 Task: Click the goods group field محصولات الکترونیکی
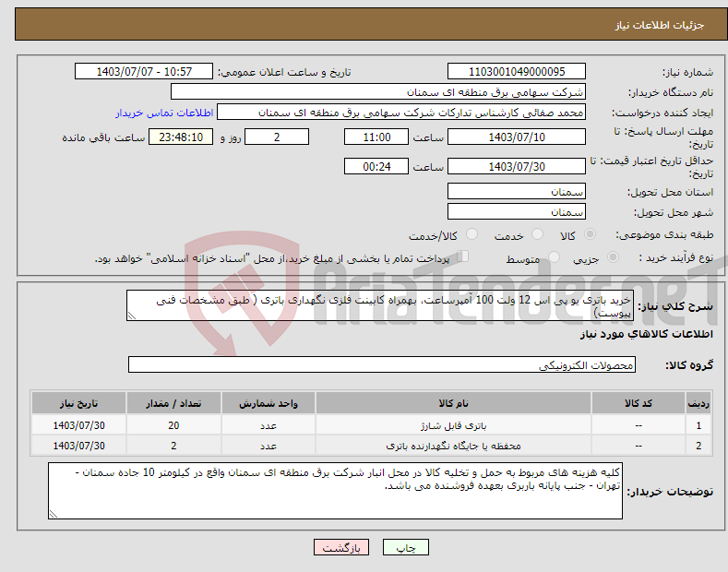382,365
